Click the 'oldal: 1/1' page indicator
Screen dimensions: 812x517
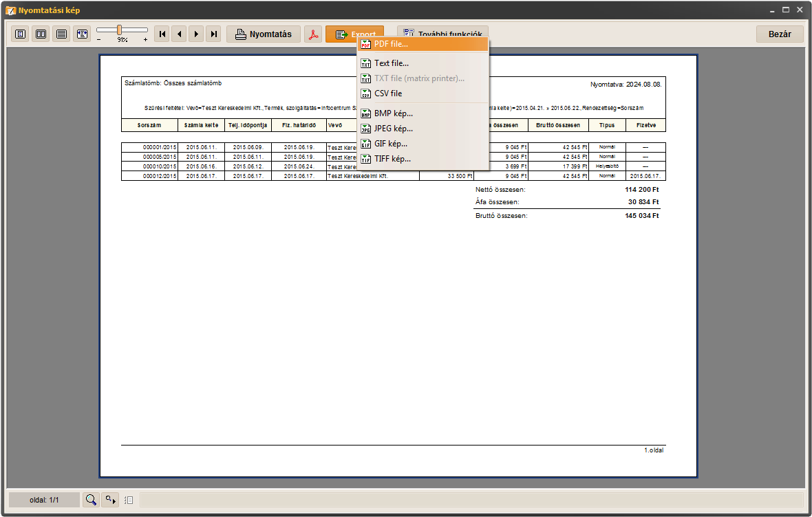pos(44,500)
